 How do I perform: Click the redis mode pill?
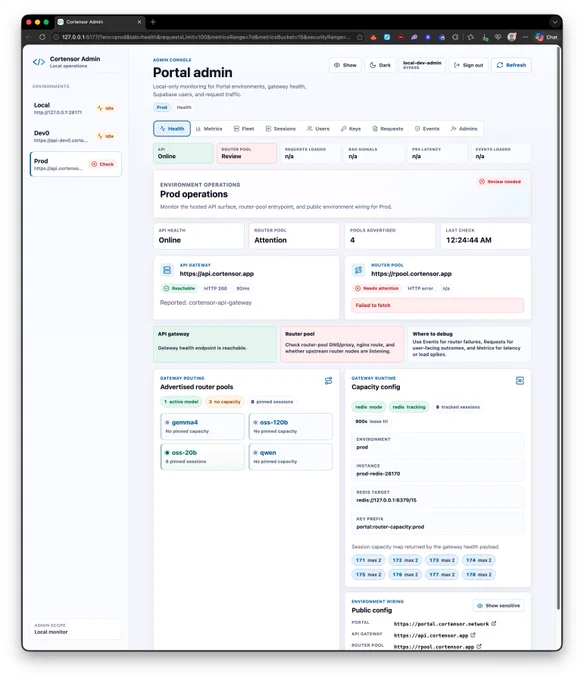(369, 407)
